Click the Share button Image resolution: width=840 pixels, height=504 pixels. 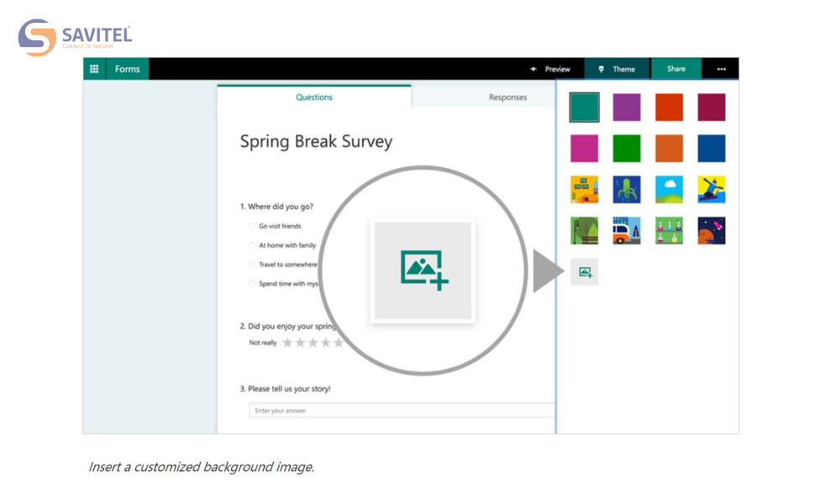676,69
